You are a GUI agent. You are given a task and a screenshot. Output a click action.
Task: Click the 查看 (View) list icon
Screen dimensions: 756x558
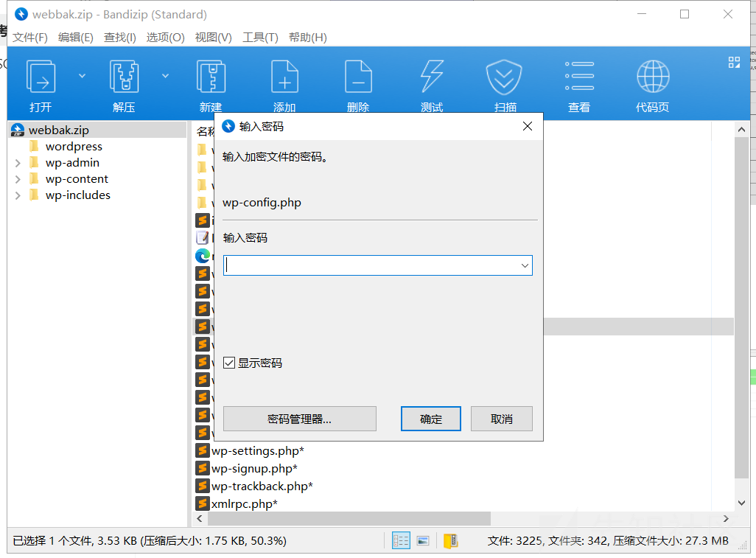tap(579, 76)
